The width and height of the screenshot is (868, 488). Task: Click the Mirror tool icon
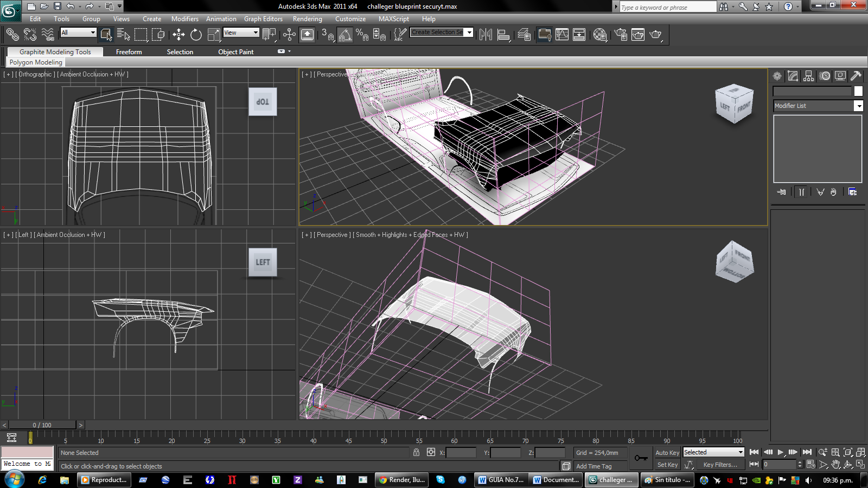click(x=486, y=35)
